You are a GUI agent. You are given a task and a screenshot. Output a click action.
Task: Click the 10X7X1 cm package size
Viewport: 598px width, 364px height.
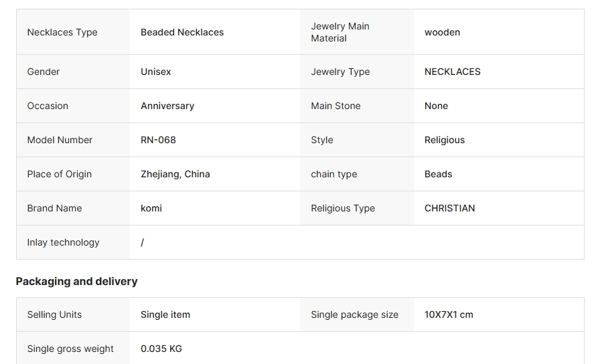tap(449, 314)
